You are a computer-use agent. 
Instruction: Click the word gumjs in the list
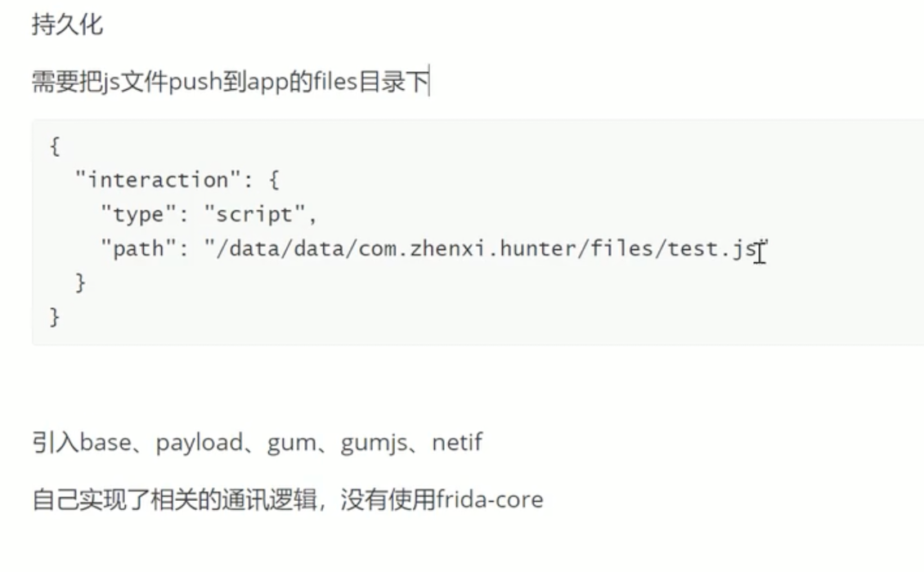[374, 443]
